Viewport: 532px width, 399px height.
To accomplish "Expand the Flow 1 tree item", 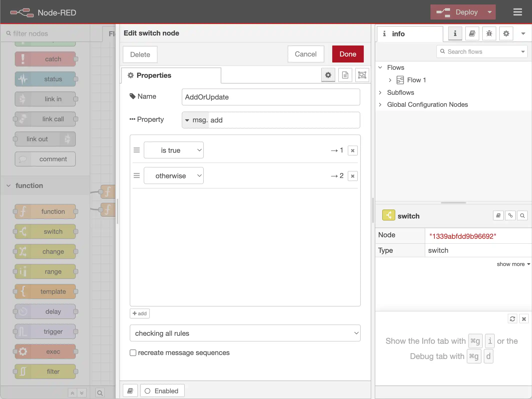I will [390, 80].
